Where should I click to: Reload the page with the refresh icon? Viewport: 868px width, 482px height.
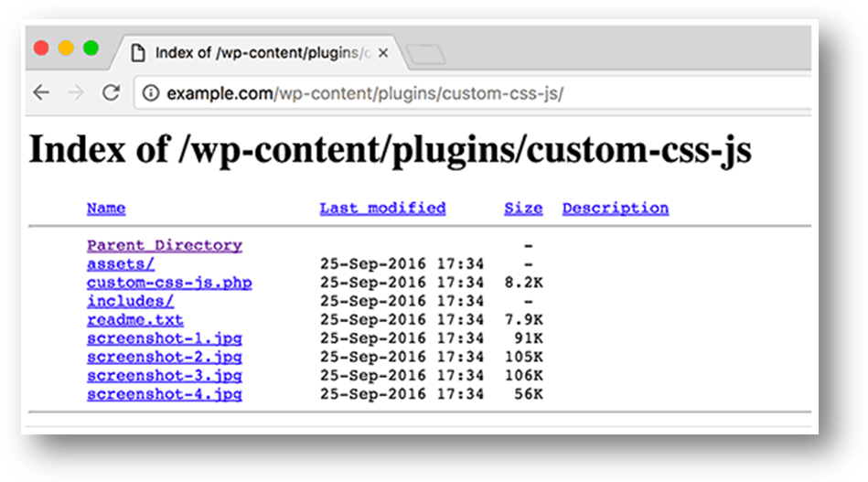[x=111, y=92]
